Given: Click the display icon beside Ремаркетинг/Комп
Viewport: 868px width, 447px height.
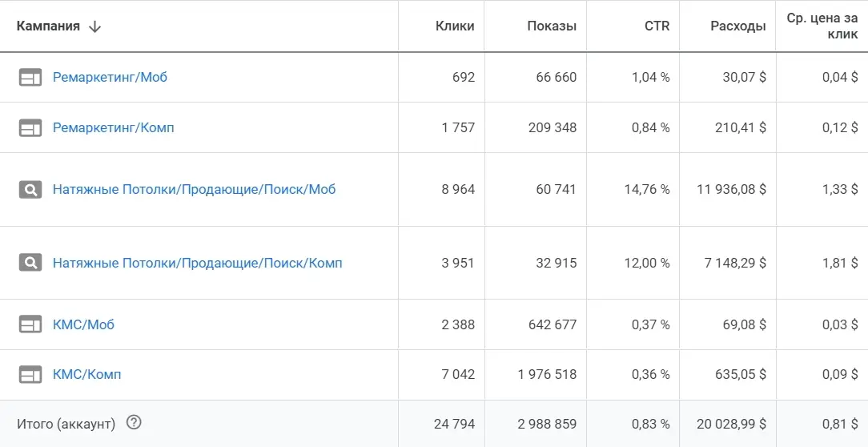Looking at the screenshot, I should (30, 128).
